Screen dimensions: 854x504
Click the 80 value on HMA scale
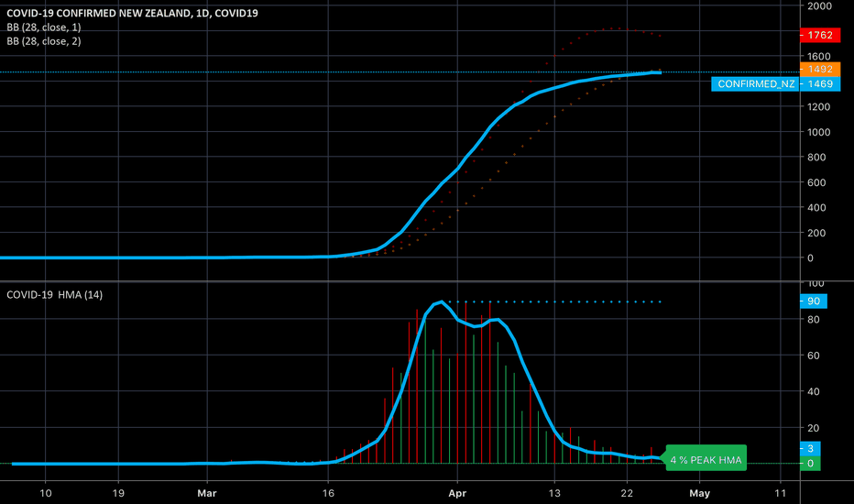click(x=813, y=319)
